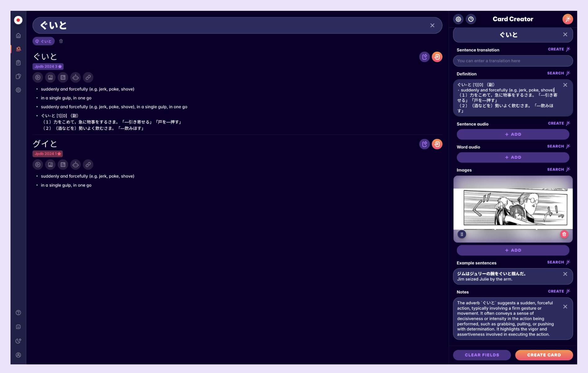Click SEARCH next to Word audio
Image resolution: width=588 pixels, height=373 pixels.
click(x=559, y=146)
